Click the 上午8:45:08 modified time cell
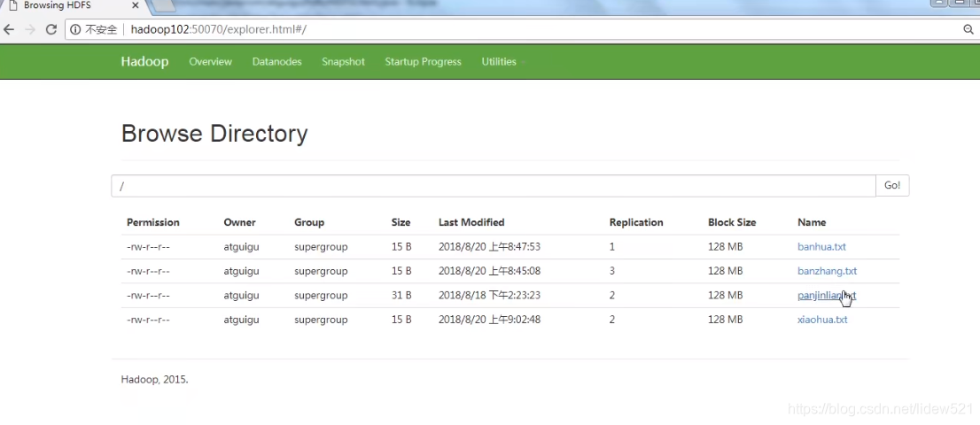980x425 pixels. coord(489,271)
